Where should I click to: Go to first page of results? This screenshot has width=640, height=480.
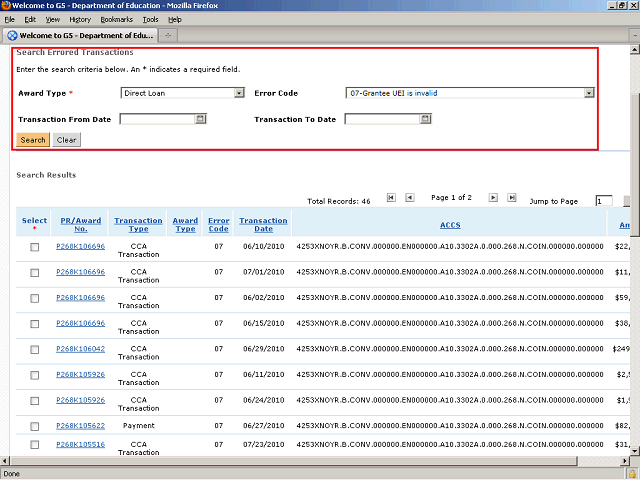[x=391, y=198]
